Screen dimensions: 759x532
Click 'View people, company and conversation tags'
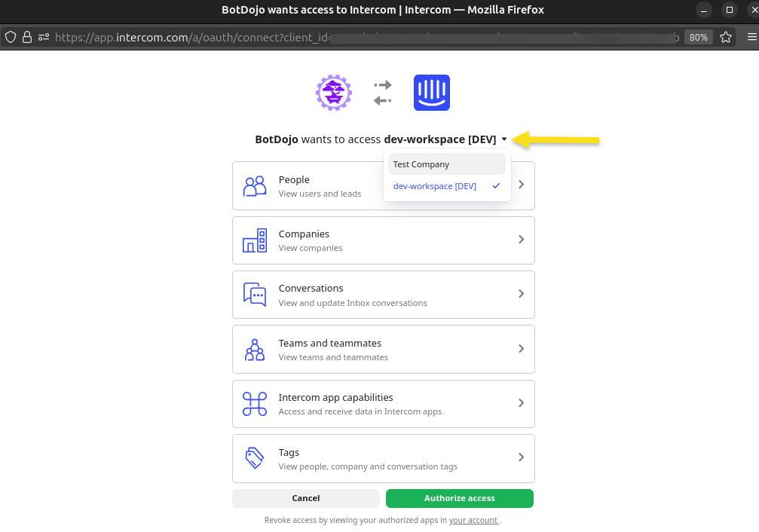tap(368, 466)
